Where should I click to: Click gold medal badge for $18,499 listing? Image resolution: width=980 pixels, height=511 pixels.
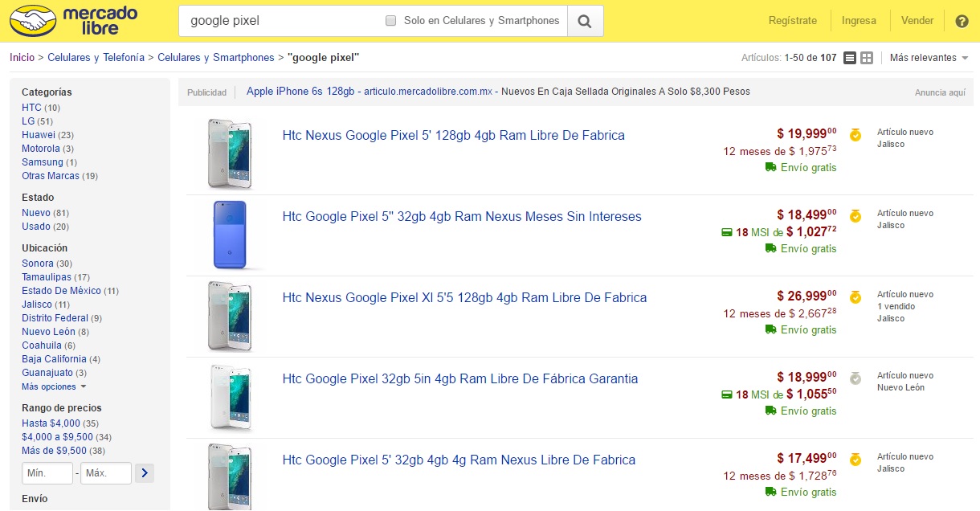coord(855,216)
